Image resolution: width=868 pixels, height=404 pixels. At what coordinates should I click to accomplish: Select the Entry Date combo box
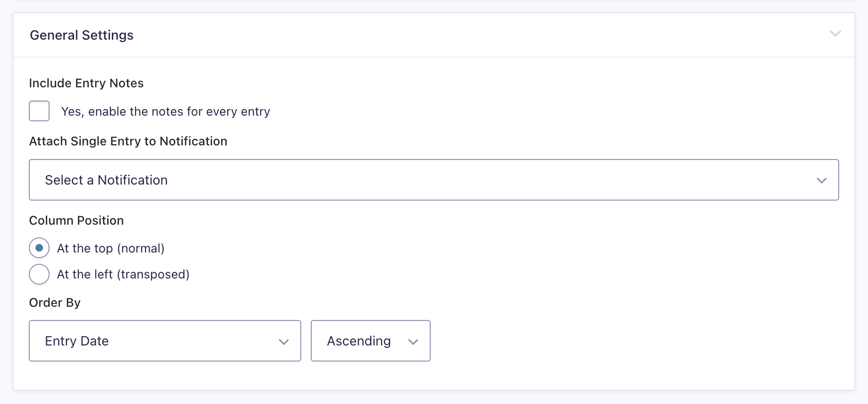[142, 341]
